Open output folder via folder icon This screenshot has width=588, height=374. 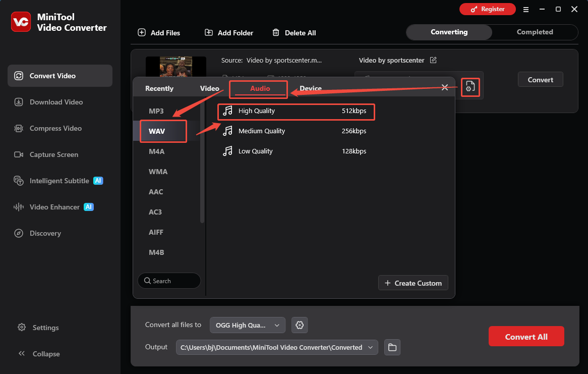392,347
